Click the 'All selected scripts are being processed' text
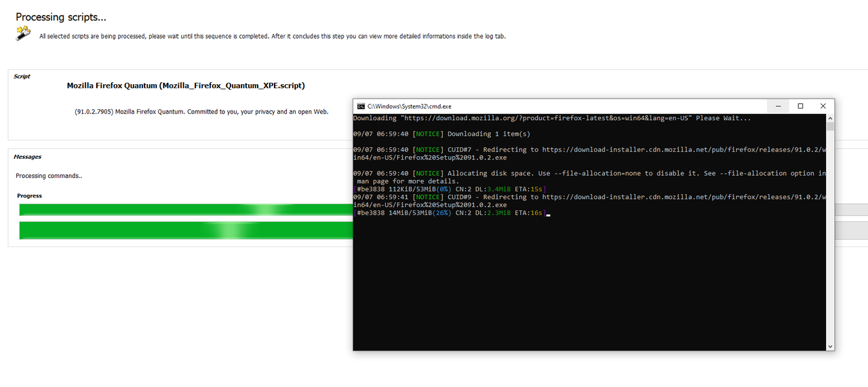Screen dimensions: 868x387 (273, 36)
